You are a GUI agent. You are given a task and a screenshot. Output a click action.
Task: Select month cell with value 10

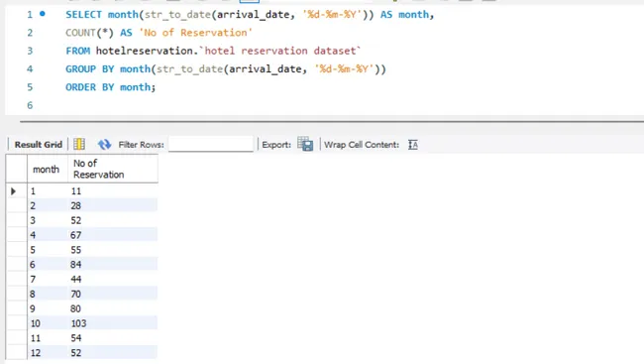(x=48, y=323)
